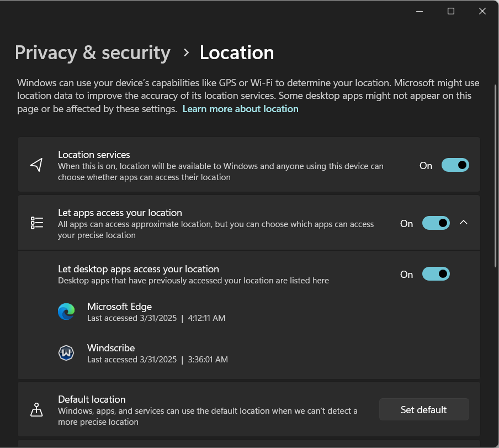Viewport: 499px width, 448px height.
Task: Click the Location services arrow icon
Action: click(36, 165)
